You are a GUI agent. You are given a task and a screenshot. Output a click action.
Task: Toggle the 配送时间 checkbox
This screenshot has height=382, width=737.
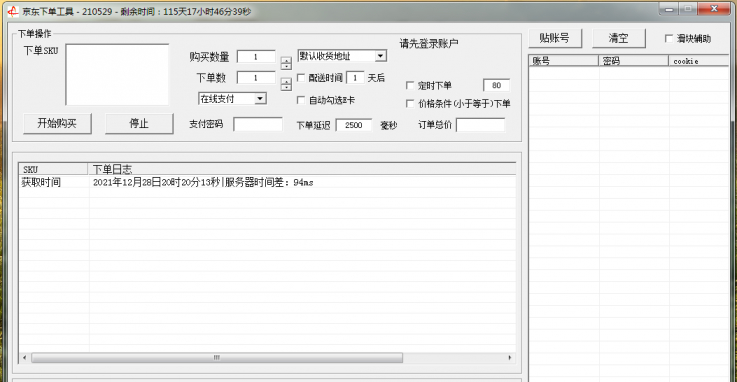tap(301, 78)
